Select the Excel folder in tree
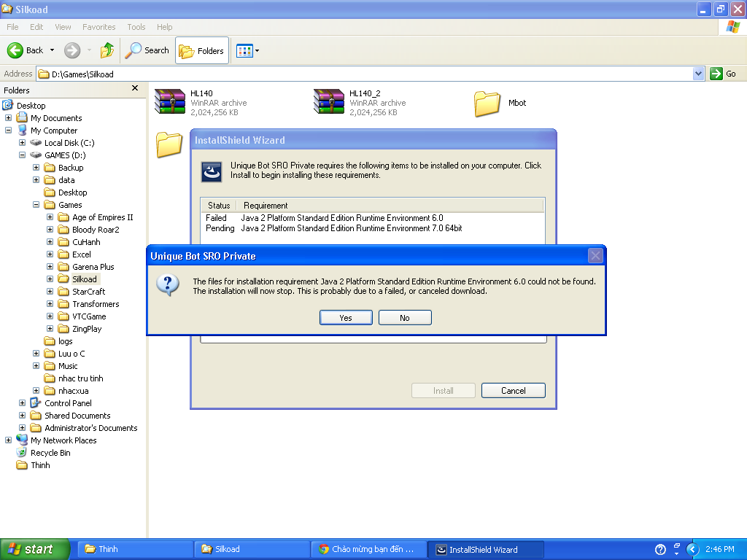Screen dimensions: 747x560 (x=82, y=254)
